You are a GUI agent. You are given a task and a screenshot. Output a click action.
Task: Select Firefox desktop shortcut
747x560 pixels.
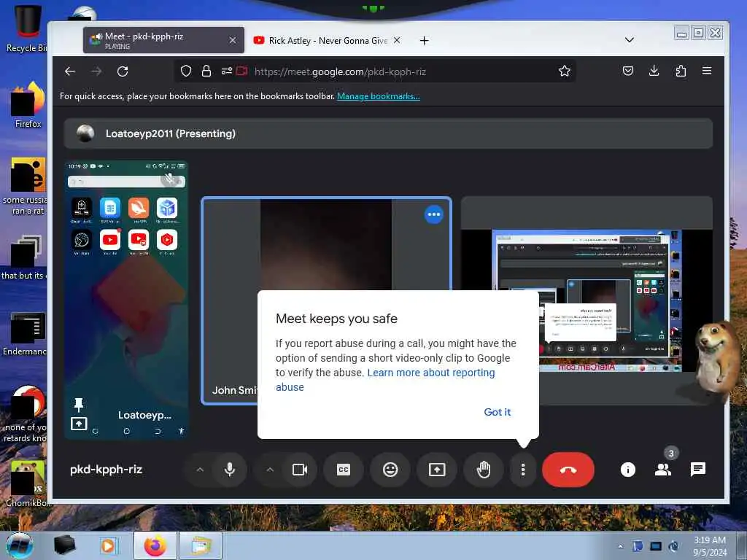pos(28,106)
